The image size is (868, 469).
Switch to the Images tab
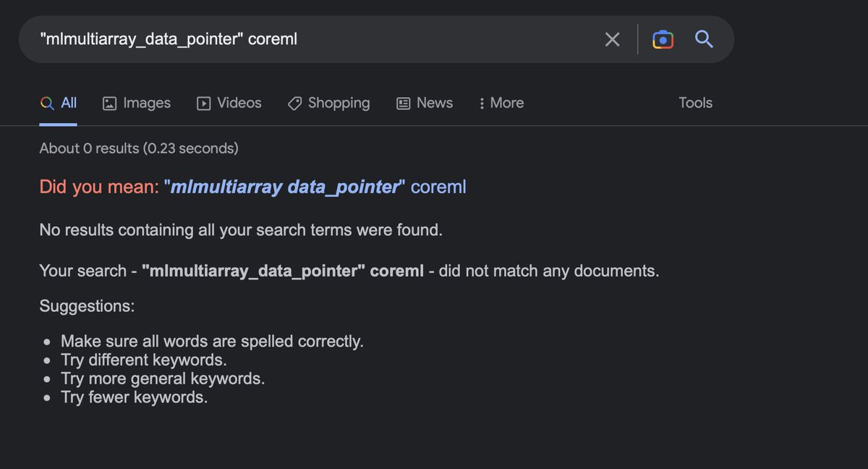(137, 103)
